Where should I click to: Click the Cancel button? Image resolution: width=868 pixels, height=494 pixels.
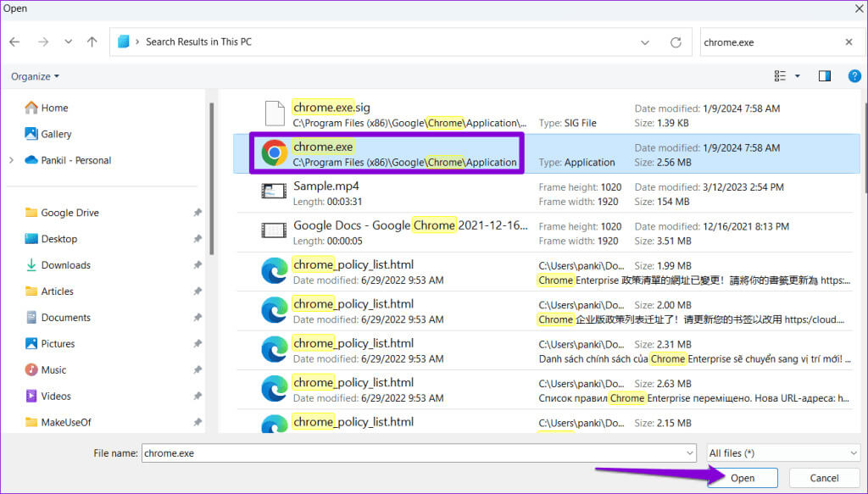point(824,478)
